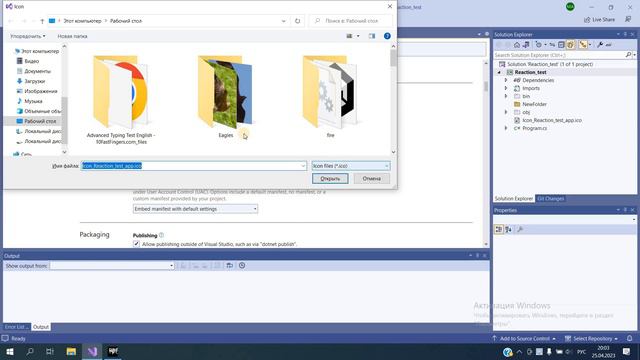Switch to the Git Changes tab
Image resolution: width=640 pixels, height=360 pixels.
pyautogui.click(x=550, y=199)
